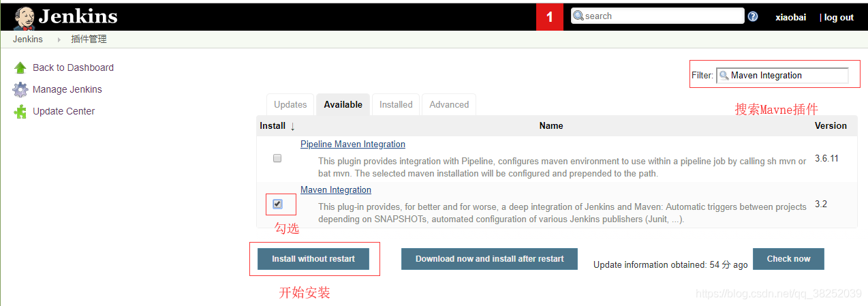The width and height of the screenshot is (868, 306).
Task: Click the breadcrumb arrow after Jenkins
Action: pos(59,40)
